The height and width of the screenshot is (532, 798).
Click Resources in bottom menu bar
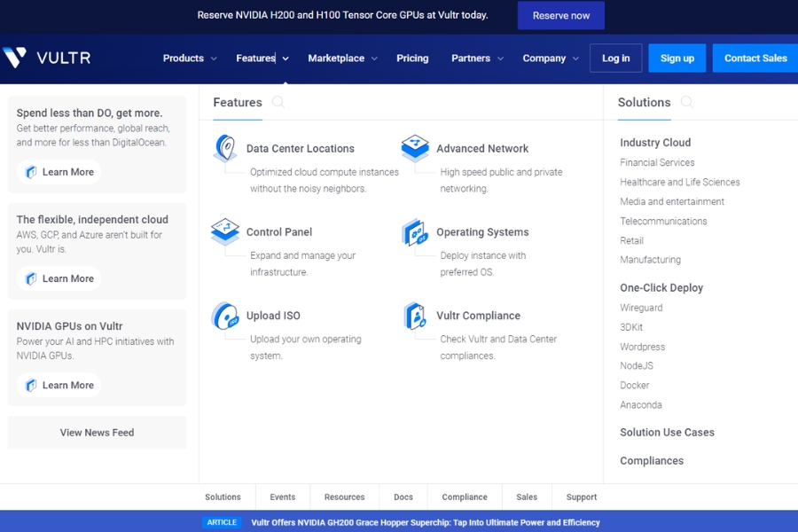(345, 497)
